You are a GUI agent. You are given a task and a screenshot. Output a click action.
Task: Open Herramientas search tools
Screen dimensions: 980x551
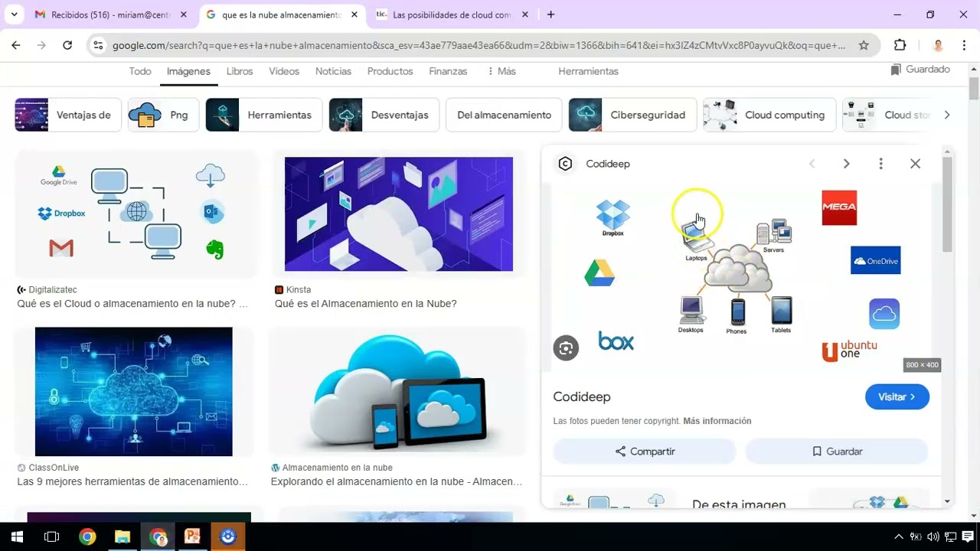pos(588,71)
